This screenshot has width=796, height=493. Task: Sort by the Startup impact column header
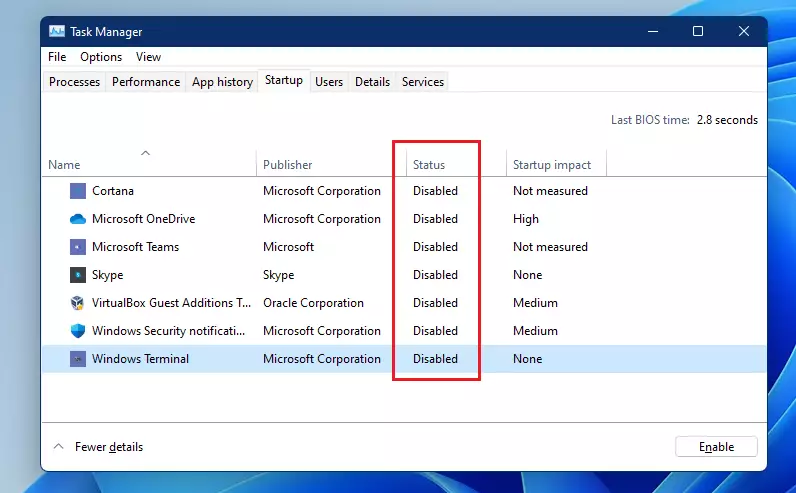tap(552, 165)
